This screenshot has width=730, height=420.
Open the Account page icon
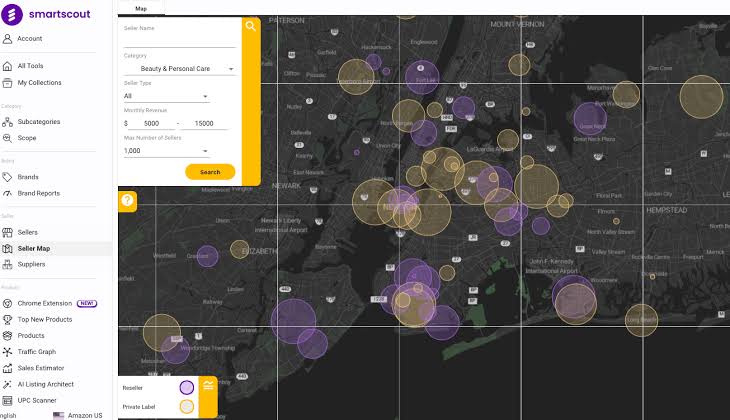click(x=7, y=39)
